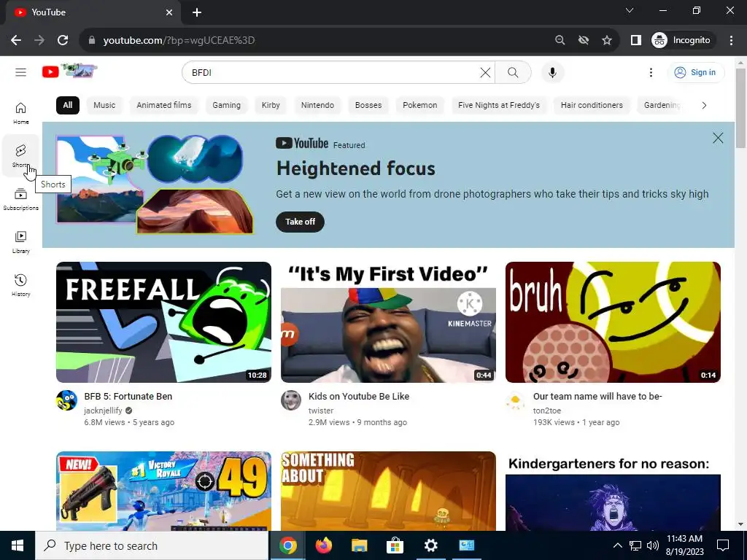The height and width of the screenshot is (560, 747).
Task: Open Kids on Youtube Be Like title
Action: tap(359, 396)
